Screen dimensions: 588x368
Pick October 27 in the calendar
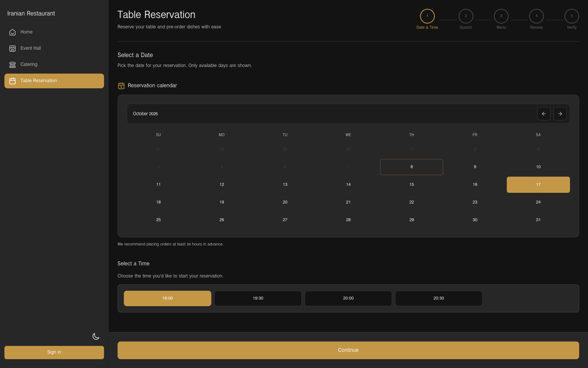pos(285,220)
